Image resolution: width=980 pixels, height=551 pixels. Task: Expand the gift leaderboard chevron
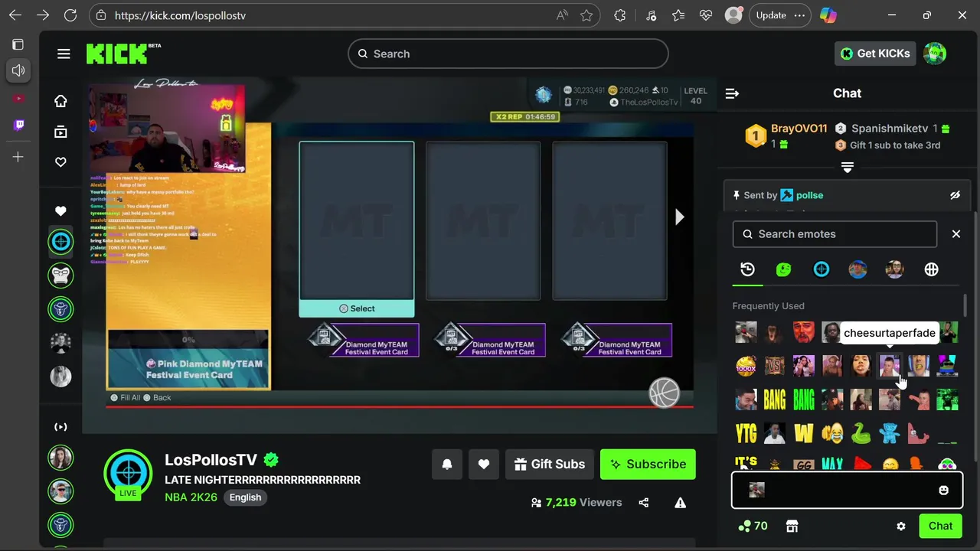(x=847, y=167)
